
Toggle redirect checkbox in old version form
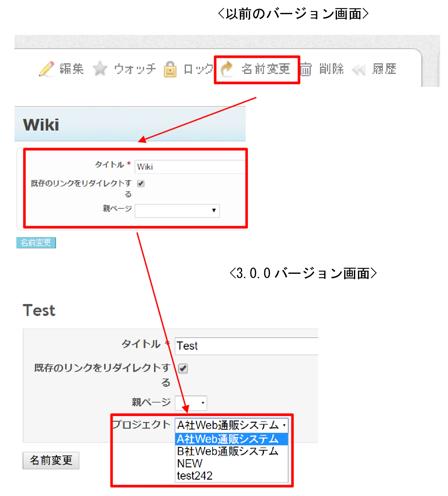tap(141, 183)
